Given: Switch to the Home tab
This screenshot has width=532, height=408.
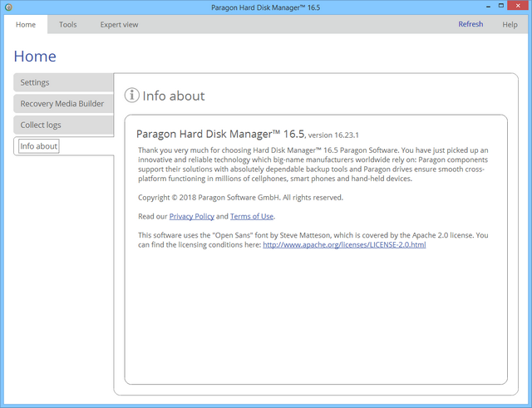Looking at the screenshot, I should (26, 25).
